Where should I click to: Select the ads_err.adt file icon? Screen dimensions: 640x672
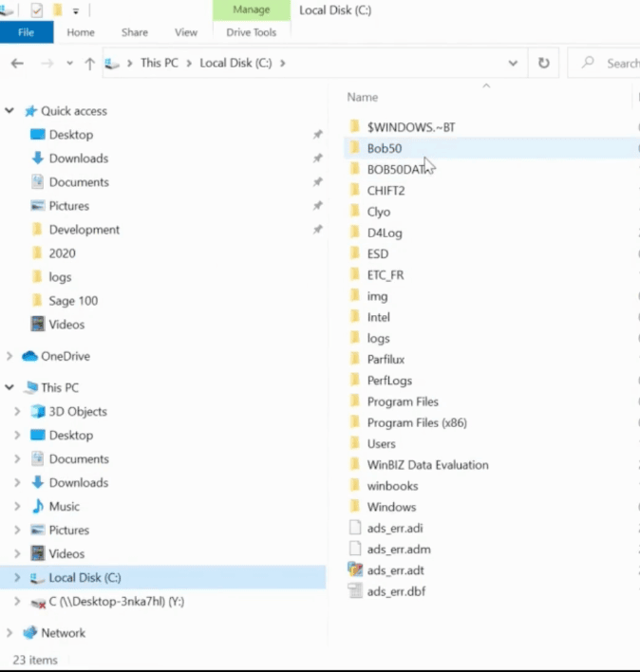[x=355, y=569]
